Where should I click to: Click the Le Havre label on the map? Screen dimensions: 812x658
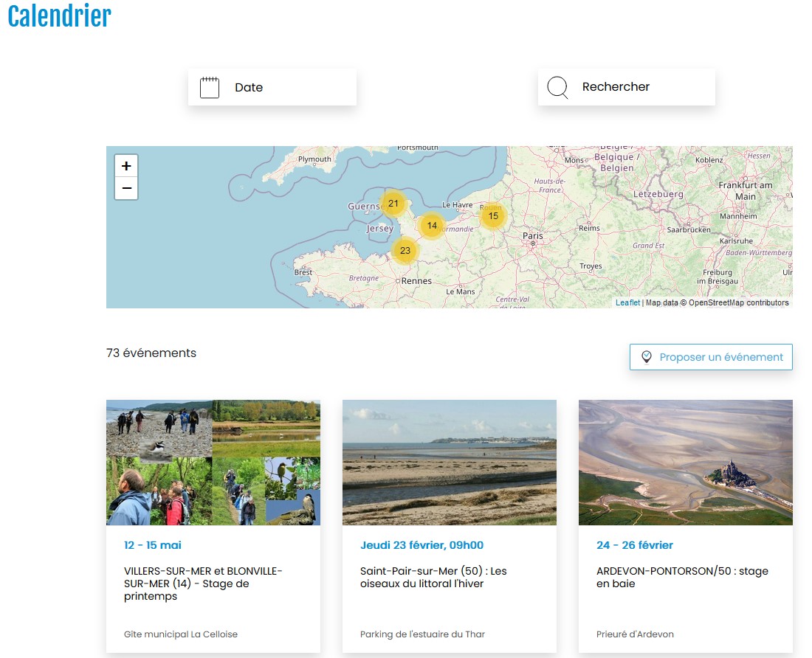pyautogui.click(x=457, y=205)
